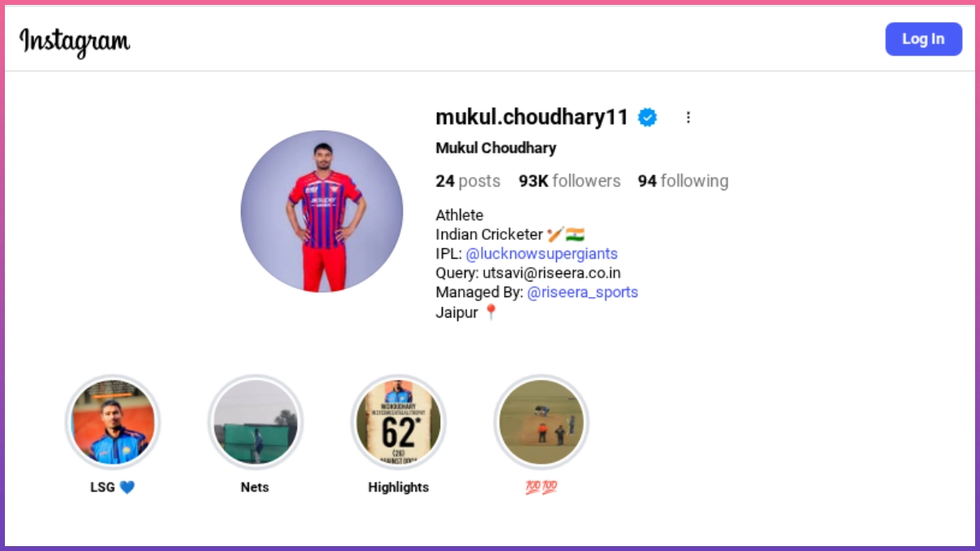Open the Nets story highlight
This screenshot has height=551, width=980.
pos(256,422)
